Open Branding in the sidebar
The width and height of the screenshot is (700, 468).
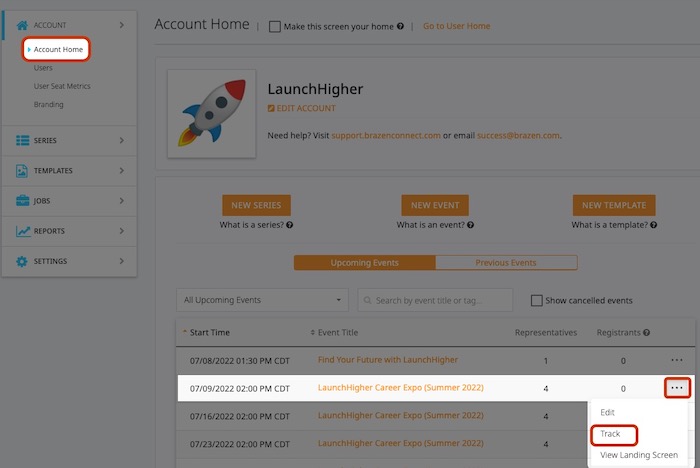coord(49,104)
